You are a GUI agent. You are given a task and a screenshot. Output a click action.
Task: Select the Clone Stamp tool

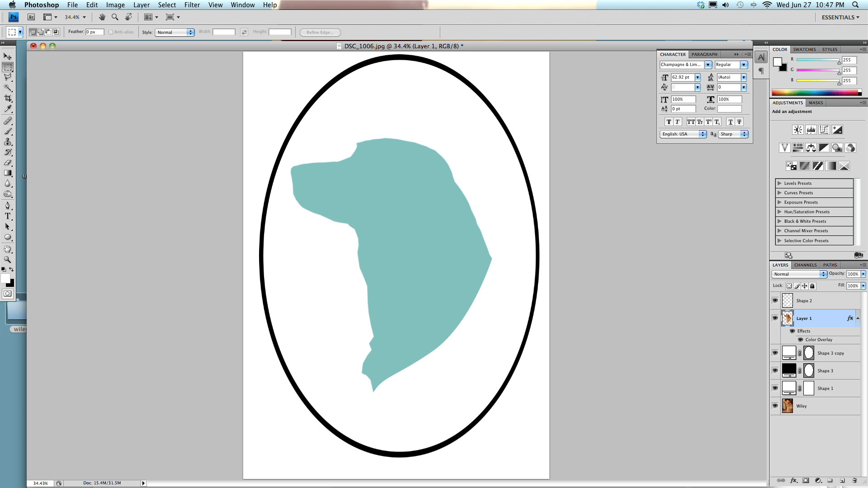click(x=8, y=142)
